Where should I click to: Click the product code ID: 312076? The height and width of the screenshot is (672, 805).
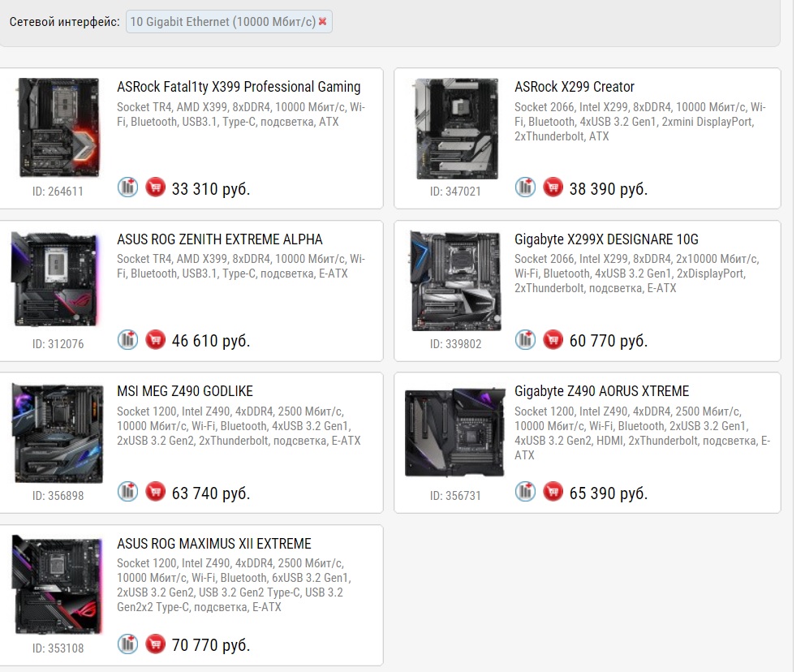click(x=58, y=344)
